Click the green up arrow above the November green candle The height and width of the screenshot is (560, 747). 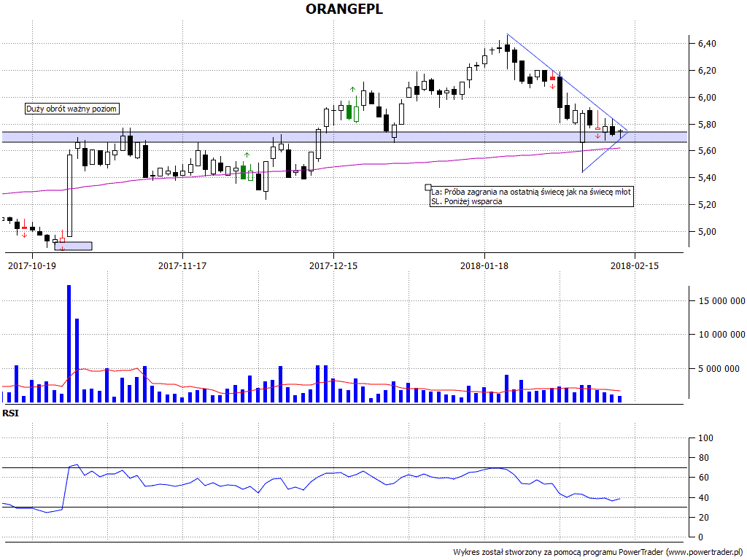(x=247, y=155)
